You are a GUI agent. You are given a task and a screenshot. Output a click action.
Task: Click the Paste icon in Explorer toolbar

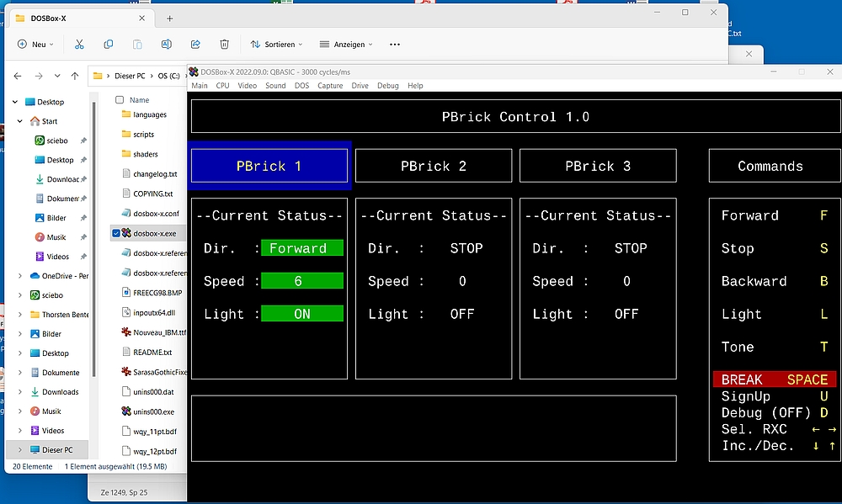(x=137, y=45)
